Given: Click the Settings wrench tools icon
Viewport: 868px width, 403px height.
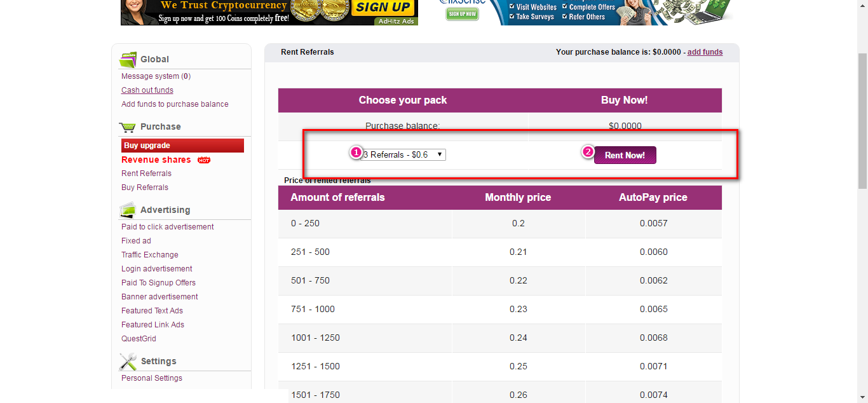Looking at the screenshot, I should tap(128, 362).
